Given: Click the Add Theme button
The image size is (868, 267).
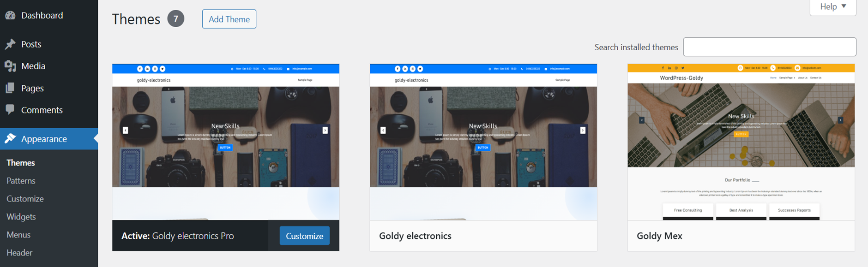Looking at the screenshot, I should pyautogui.click(x=229, y=19).
